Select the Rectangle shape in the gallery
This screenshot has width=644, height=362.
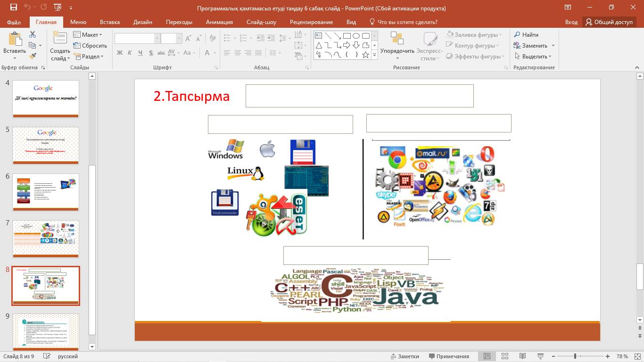tap(347, 35)
